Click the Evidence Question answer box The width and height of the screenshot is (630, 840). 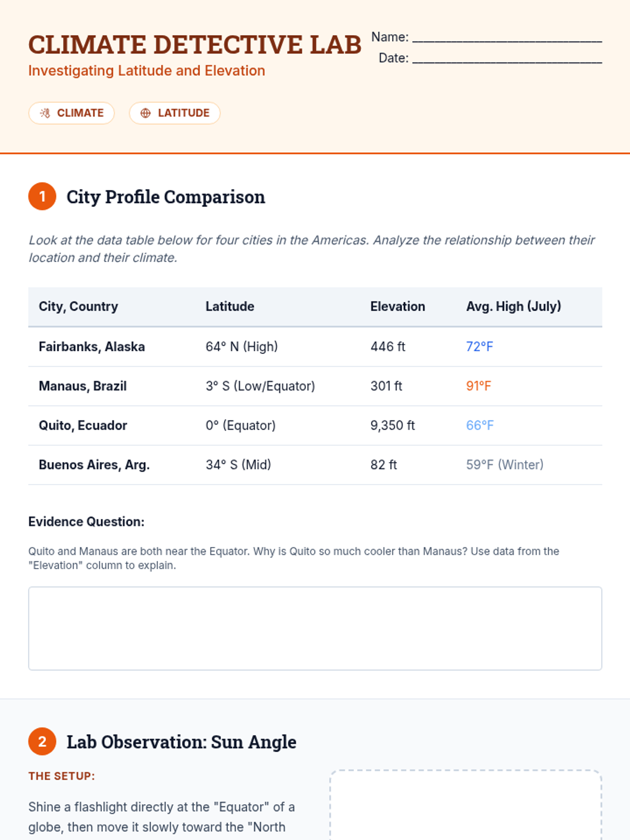coord(315,628)
